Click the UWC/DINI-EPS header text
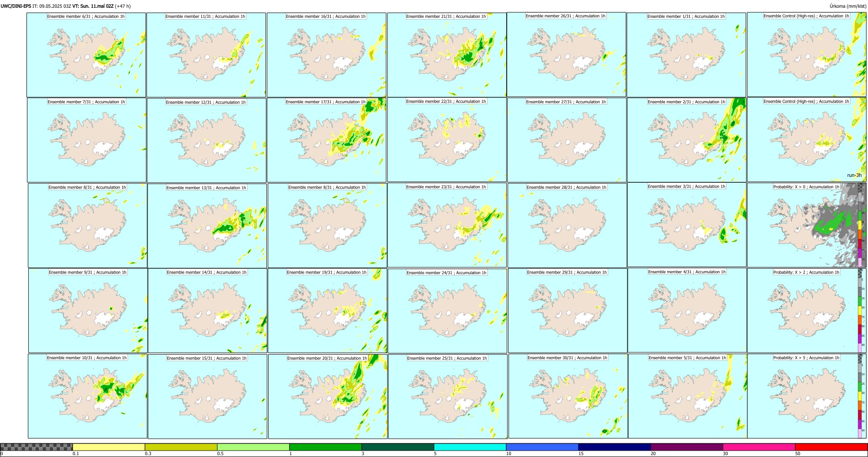The width and height of the screenshot is (868, 457). [16, 6]
